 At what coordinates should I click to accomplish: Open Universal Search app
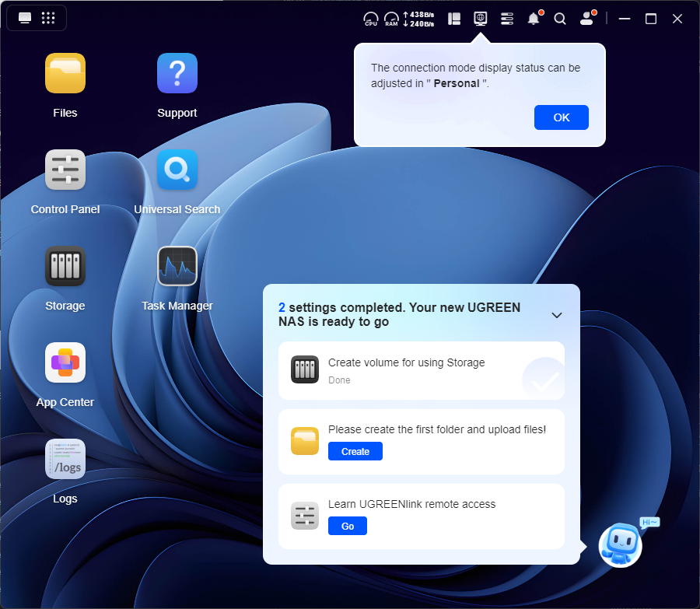pyautogui.click(x=177, y=170)
